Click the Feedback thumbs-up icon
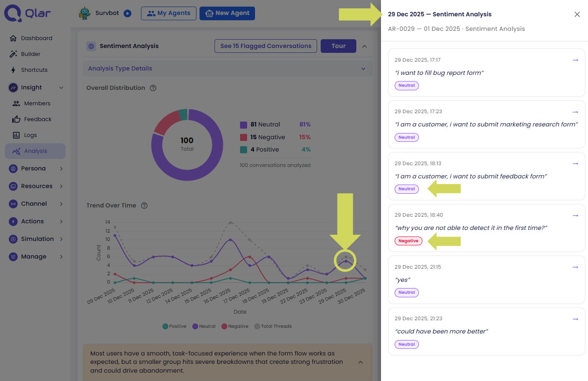The width and height of the screenshot is (588, 381). (16, 119)
